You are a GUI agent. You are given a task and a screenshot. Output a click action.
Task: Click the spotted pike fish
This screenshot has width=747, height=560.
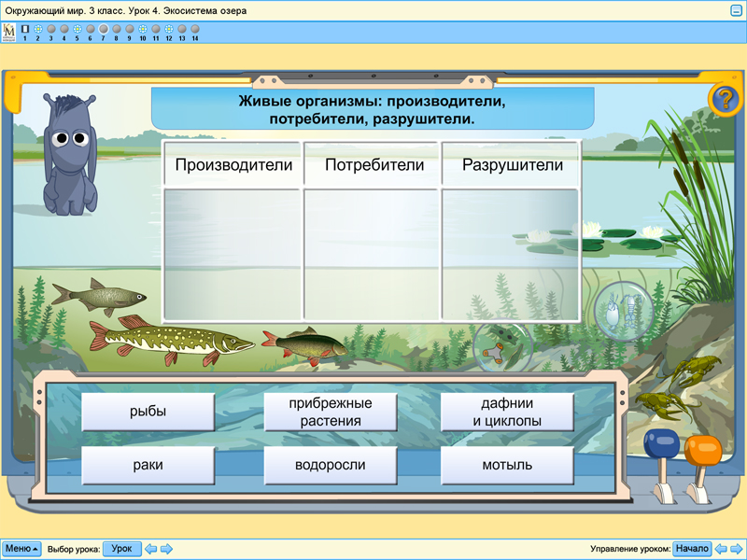(172, 340)
